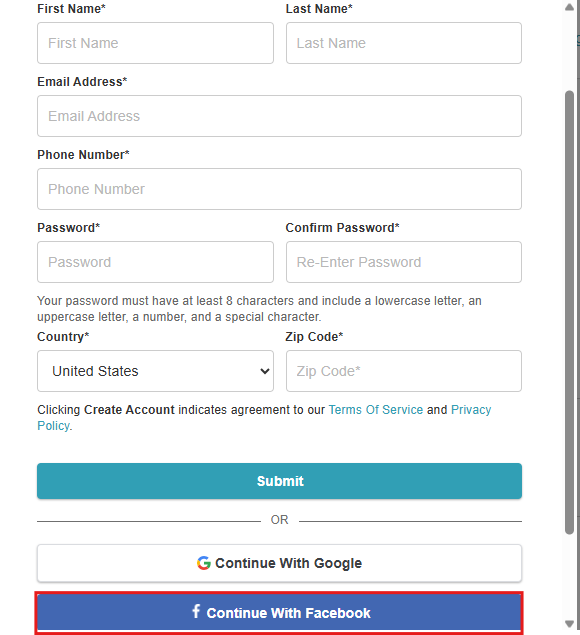Click into the Email Address box
This screenshot has height=635, width=580.
tap(279, 116)
